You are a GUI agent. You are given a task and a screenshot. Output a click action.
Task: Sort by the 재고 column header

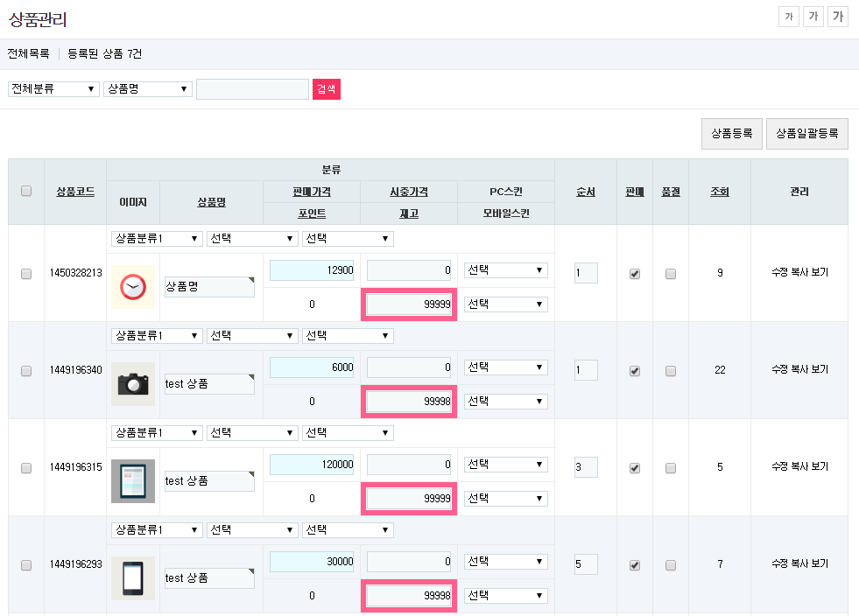(x=409, y=213)
